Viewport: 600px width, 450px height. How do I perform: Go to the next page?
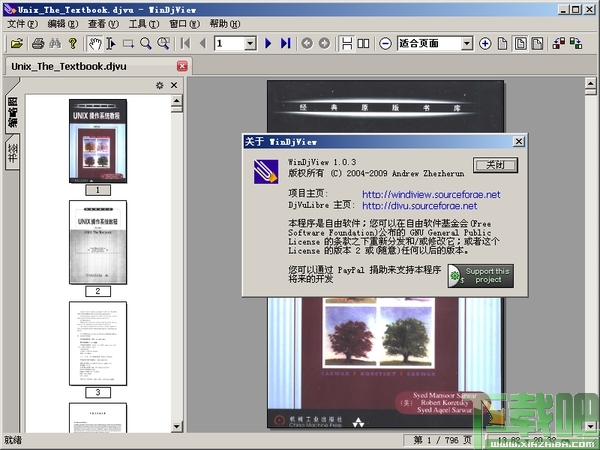pos(268,44)
